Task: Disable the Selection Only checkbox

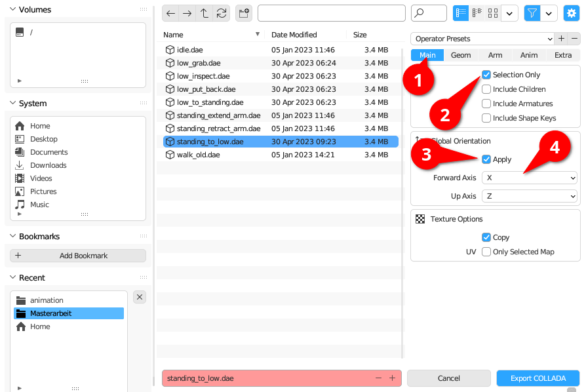Action: [x=486, y=75]
